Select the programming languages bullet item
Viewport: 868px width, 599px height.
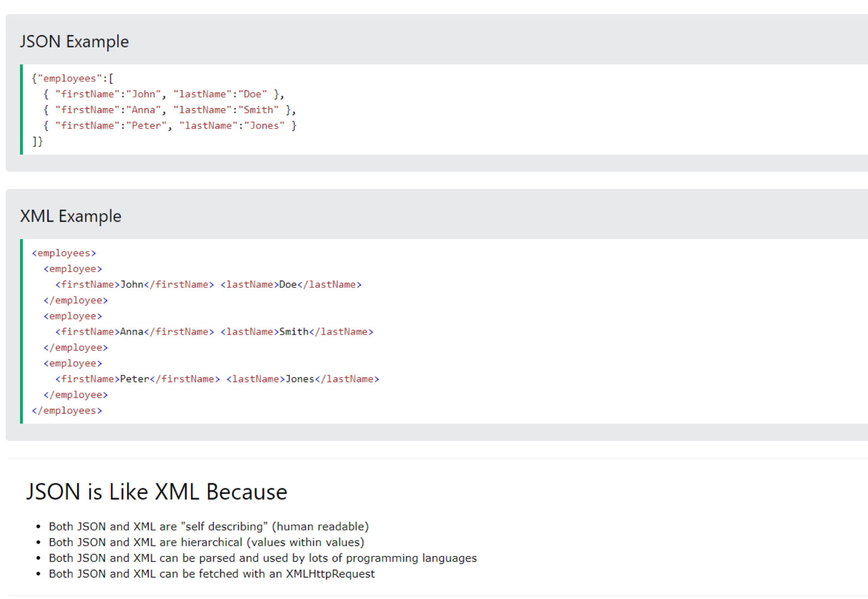[263, 558]
